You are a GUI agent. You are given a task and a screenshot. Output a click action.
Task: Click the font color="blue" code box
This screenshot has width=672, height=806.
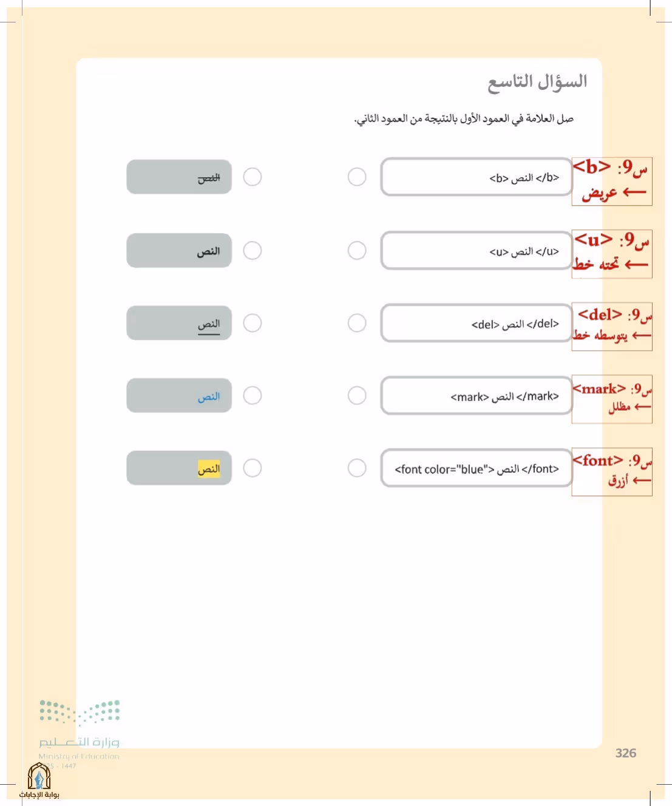(477, 468)
